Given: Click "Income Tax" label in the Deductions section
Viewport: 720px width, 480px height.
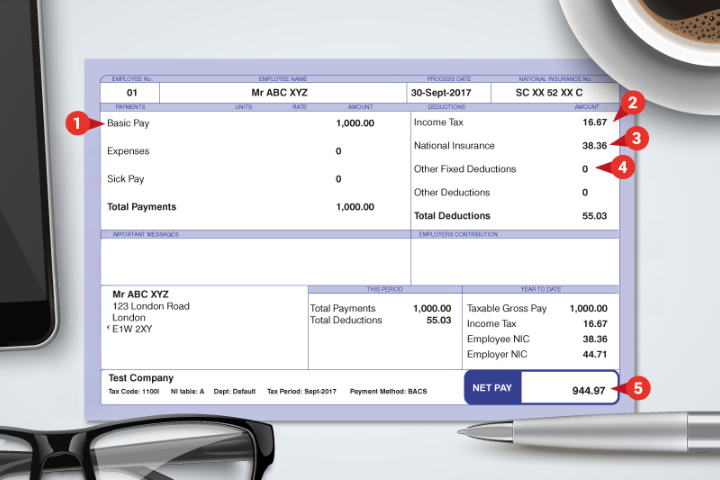Looking at the screenshot, I should 439,122.
